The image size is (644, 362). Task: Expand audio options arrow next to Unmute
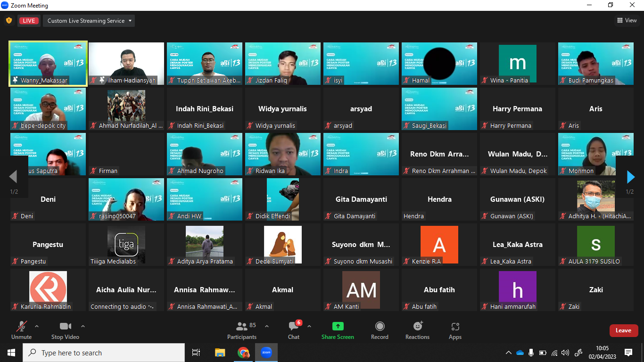point(37,326)
